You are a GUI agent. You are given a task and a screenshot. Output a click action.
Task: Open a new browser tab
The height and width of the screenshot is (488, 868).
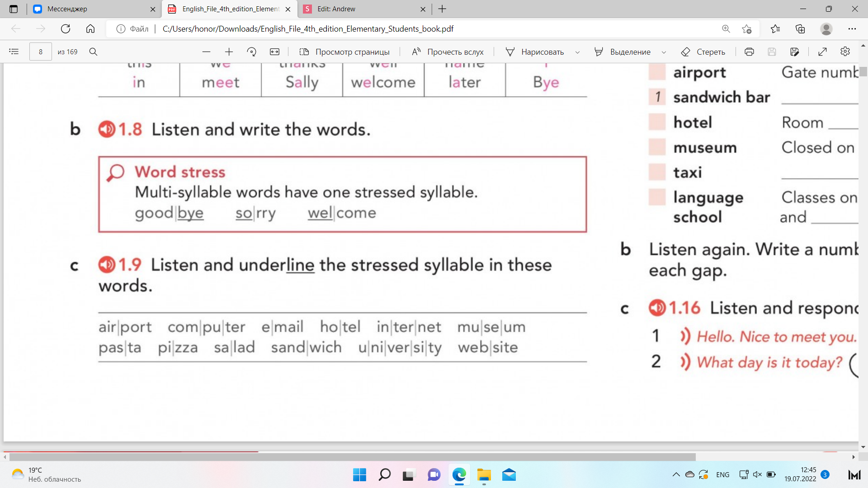pos(442,9)
